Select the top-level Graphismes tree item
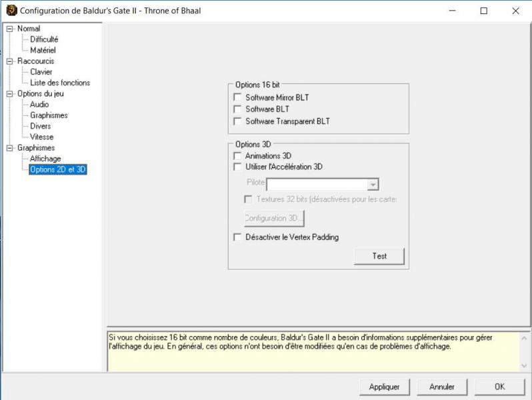Image resolution: width=532 pixels, height=400 pixels. [x=36, y=148]
